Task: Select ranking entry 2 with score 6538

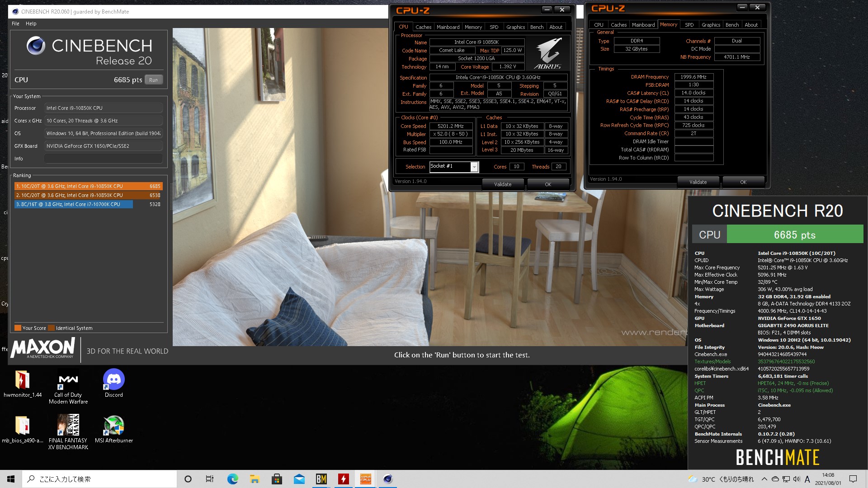Action: (88, 195)
